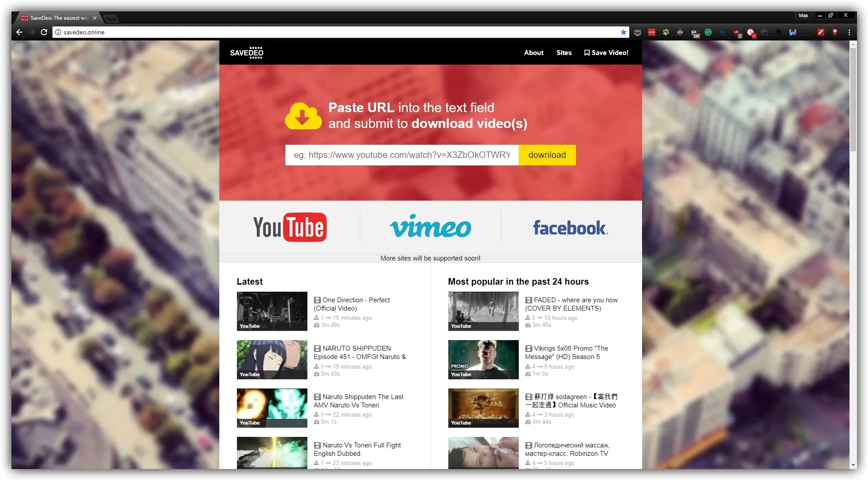Open the Sites menu item
Screen dimensions: 868x480
[x=564, y=53]
